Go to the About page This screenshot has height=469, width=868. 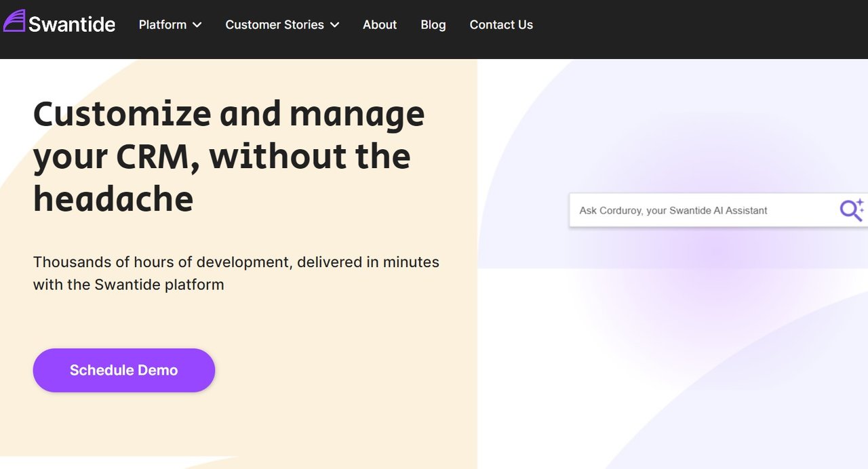[x=380, y=24]
